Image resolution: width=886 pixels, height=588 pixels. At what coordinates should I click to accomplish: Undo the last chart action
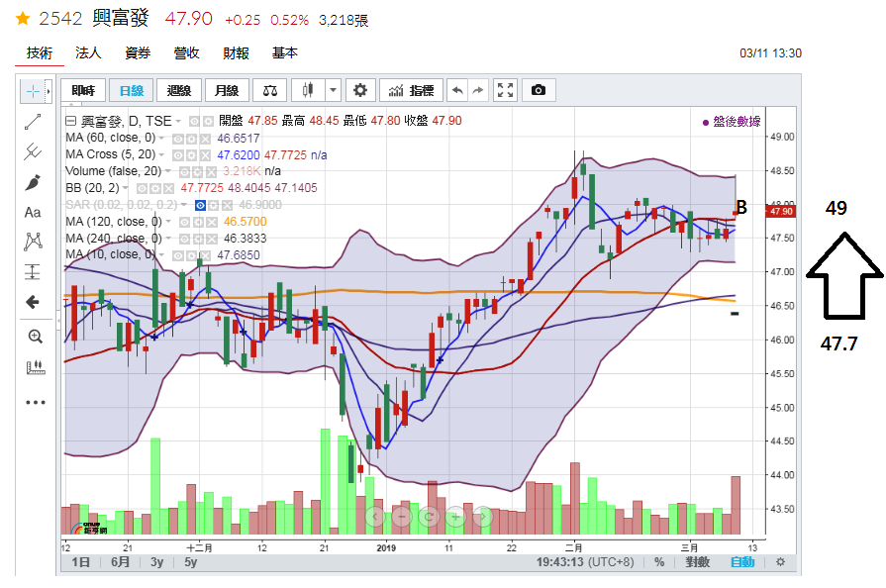pyautogui.click(x=457, y=90)
